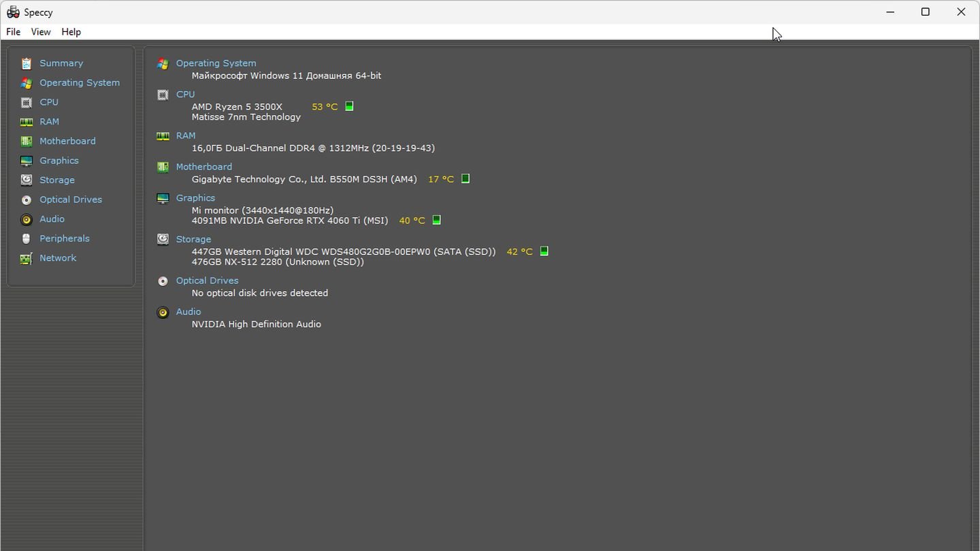Image resolution: width=980 pixels, height=551 pixels.
Task: Open Graphics label in the sidebar
Action: tap(59, 161)
